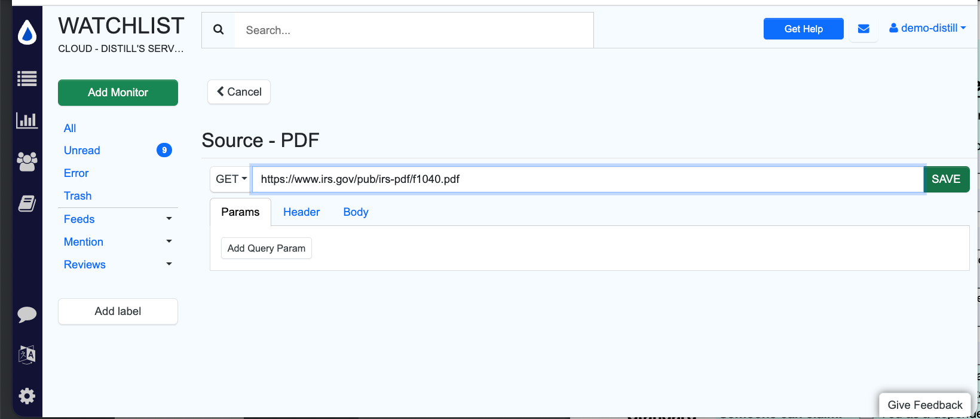Click the Distill water drop logo
The width and height of the screenshot is (980, 419).
[27, 32]
